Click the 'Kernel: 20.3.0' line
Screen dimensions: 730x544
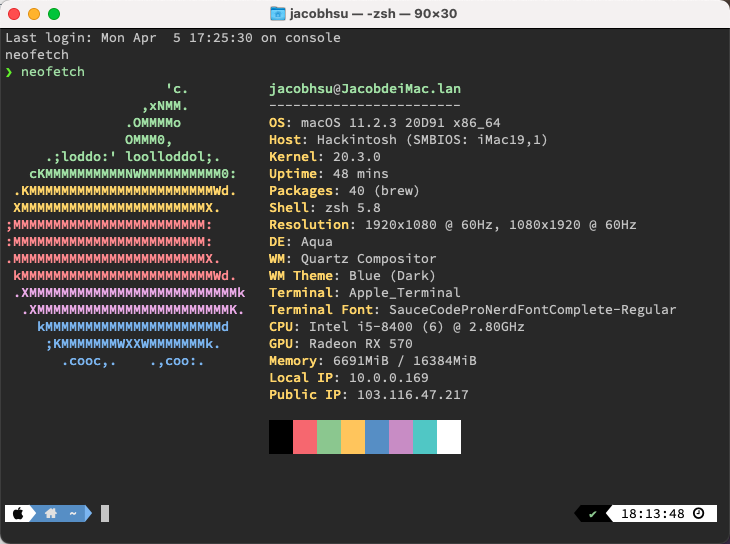pos(325,156)
